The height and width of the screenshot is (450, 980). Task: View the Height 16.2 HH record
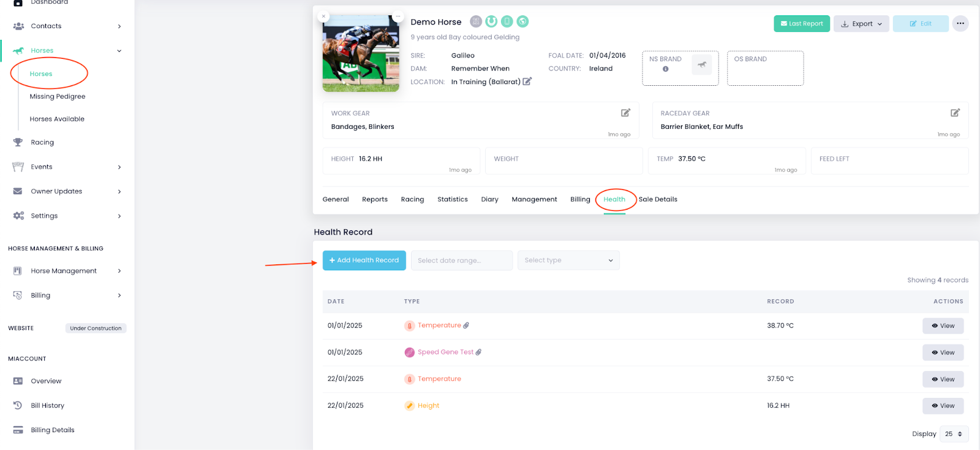click(x=943, y=406)
